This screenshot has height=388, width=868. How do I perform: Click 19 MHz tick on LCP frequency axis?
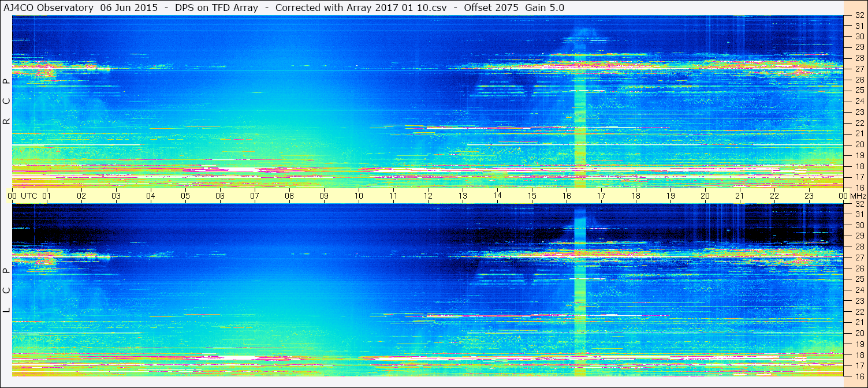click(x=859, y=344)
